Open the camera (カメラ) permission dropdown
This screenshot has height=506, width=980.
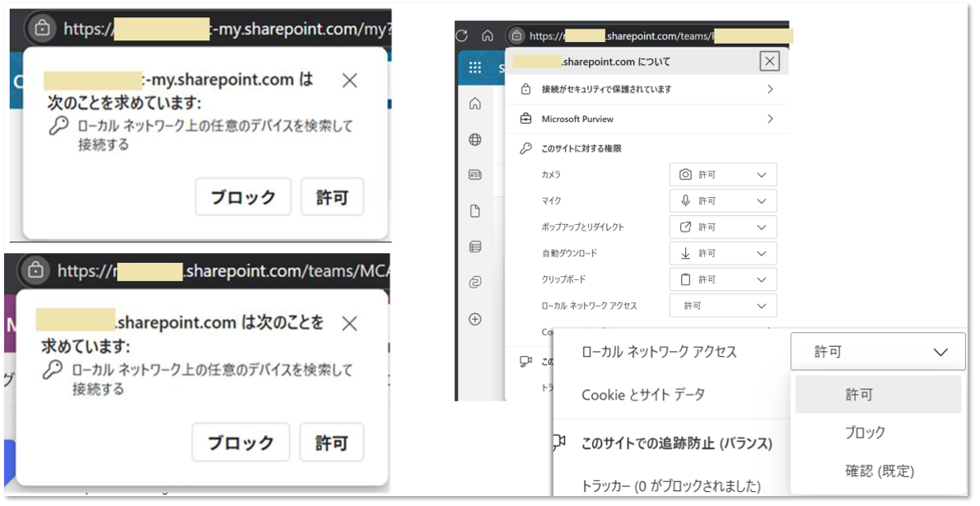pyautogui.click(x=723, y=175)
